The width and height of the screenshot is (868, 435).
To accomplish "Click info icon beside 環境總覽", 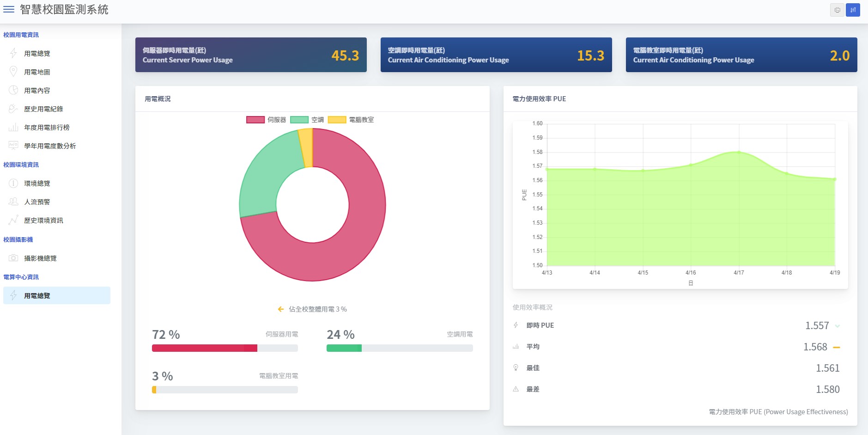I will tap(13, 183).
